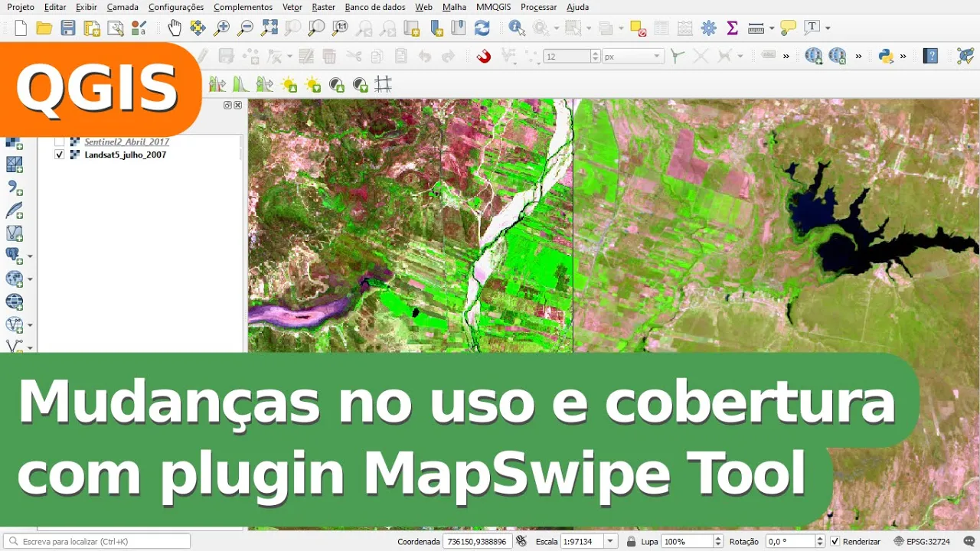Enable the Sentinel2_Abril_2017 layer checkbox
Viewport: 980px width, 551px height.
(x=59, y=142)
